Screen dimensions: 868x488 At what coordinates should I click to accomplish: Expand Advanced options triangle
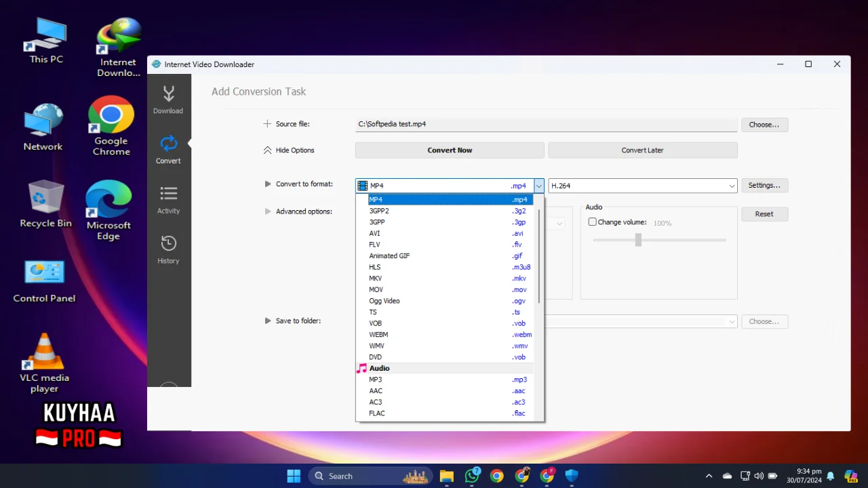[268, 211]
